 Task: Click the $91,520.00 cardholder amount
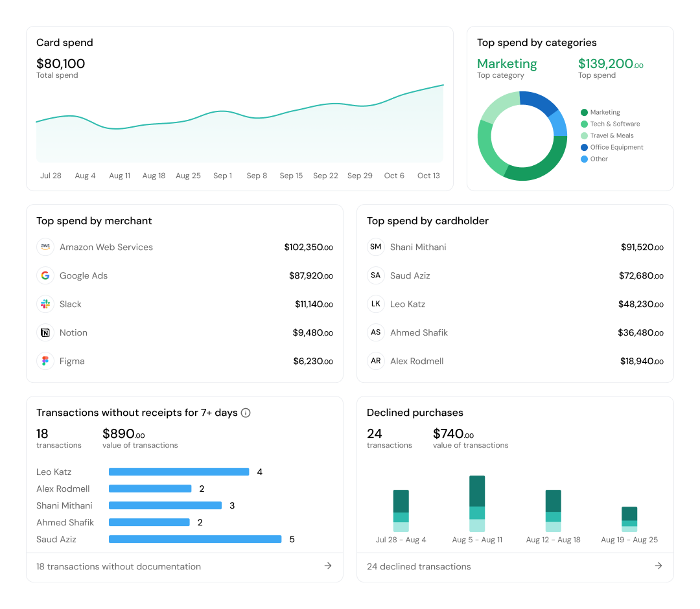click(x=642, y=247)
